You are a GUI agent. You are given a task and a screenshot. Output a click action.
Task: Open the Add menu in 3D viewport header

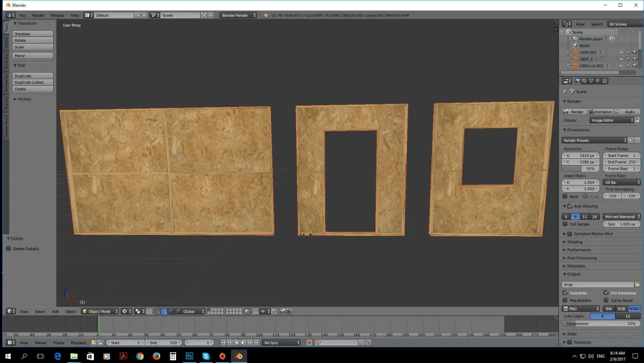pos(55,312)
